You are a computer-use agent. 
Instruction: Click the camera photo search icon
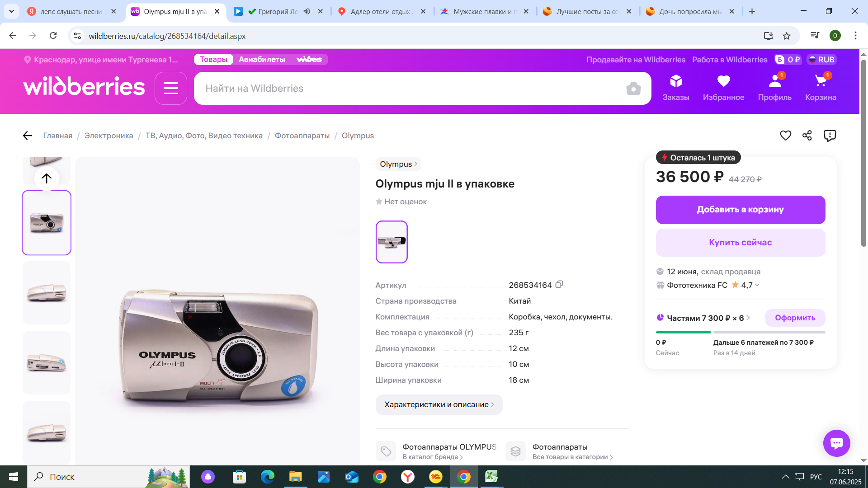click(x=633, y=89)
